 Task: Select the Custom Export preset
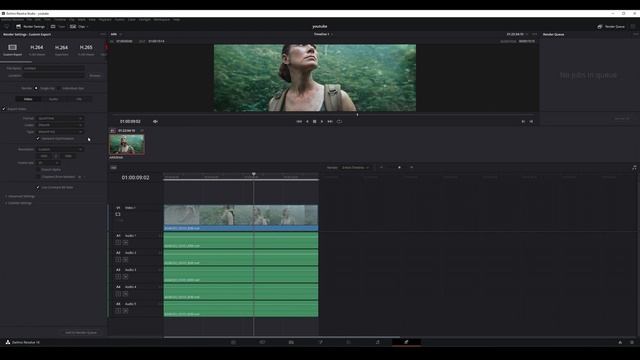(12, 50)
